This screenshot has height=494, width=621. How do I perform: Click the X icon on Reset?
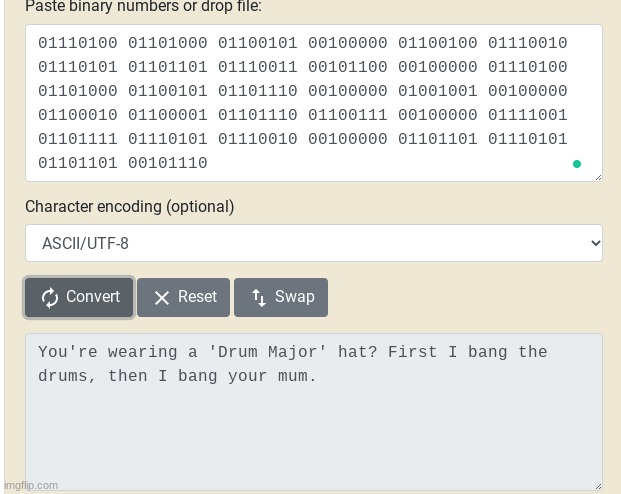162,298
